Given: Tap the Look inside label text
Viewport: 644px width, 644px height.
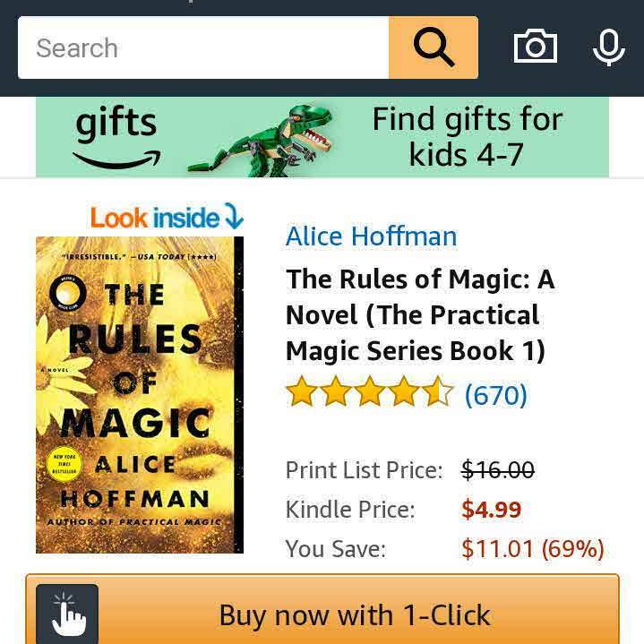Looking at the screenshot, I should [154, 218].
